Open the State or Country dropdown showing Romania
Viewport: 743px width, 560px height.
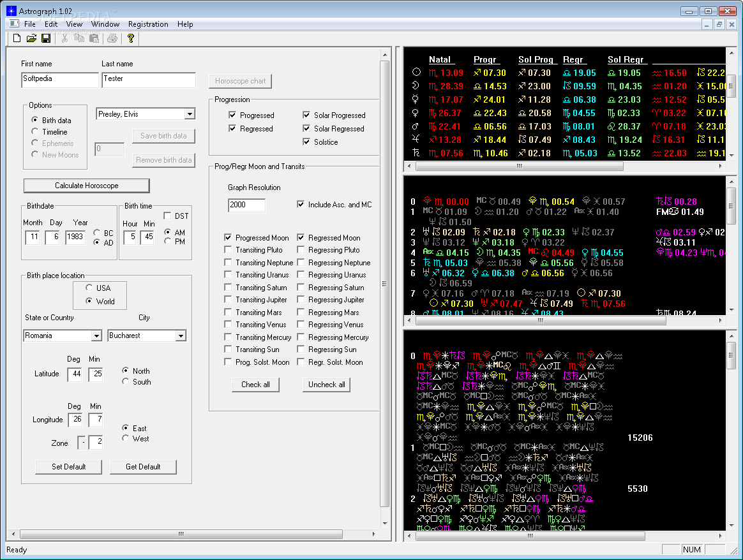pos(96,336)
